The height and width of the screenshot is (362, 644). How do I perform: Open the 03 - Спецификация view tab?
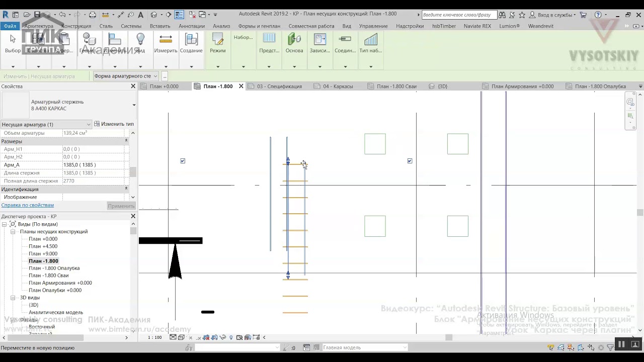[x=279, y=86]
